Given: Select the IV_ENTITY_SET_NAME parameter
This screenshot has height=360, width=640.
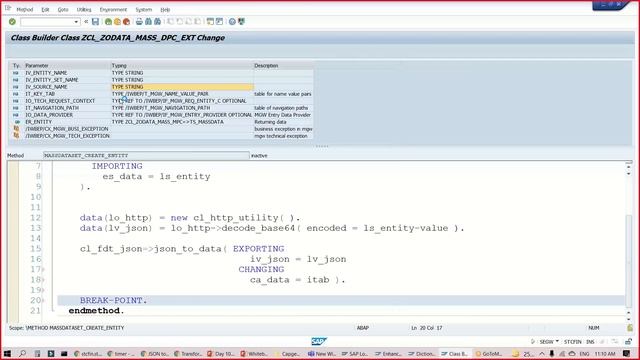Looking at the screenshot, I should [x=52, y=80].
